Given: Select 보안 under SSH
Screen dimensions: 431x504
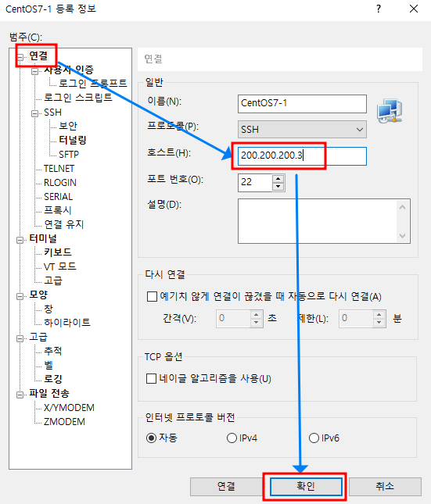Looking at the screenshot, I should coord(68,126).
